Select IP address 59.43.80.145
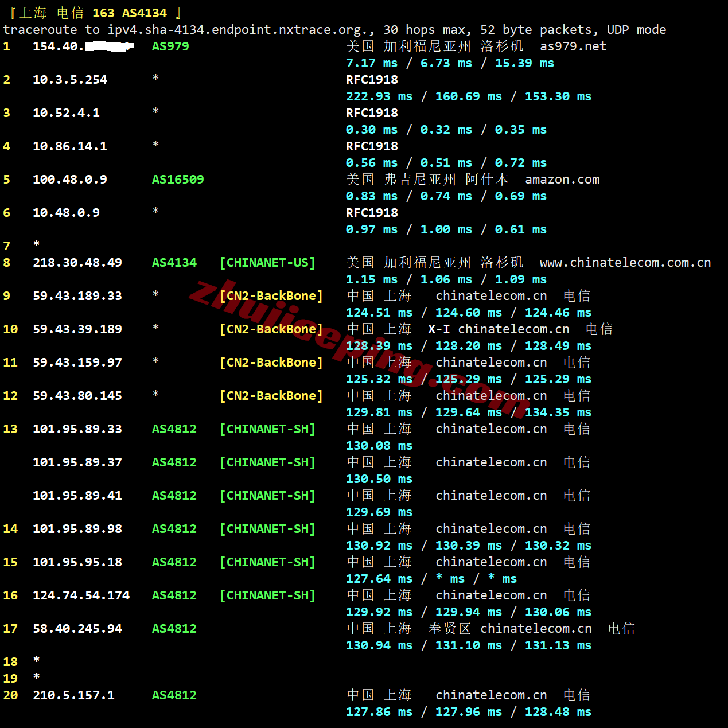 coord(77,396)
